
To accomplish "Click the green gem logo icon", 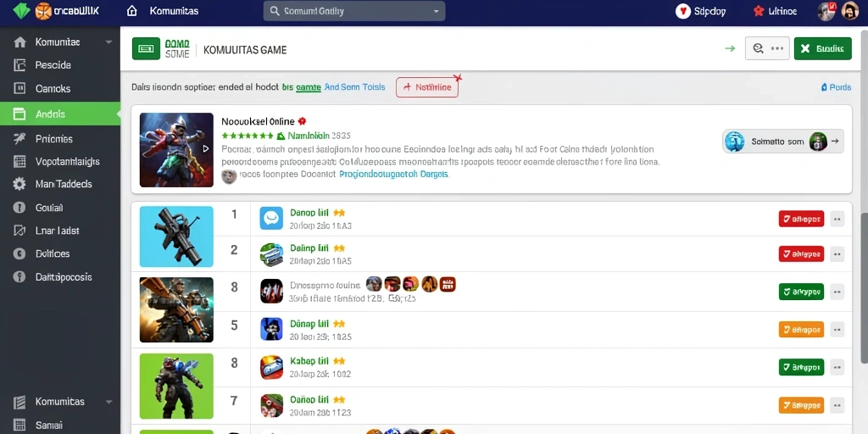I will [19, 10].
